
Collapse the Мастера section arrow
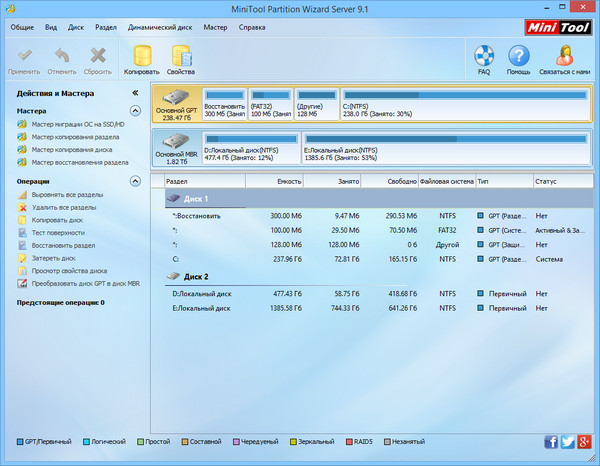tap(135, 111)
